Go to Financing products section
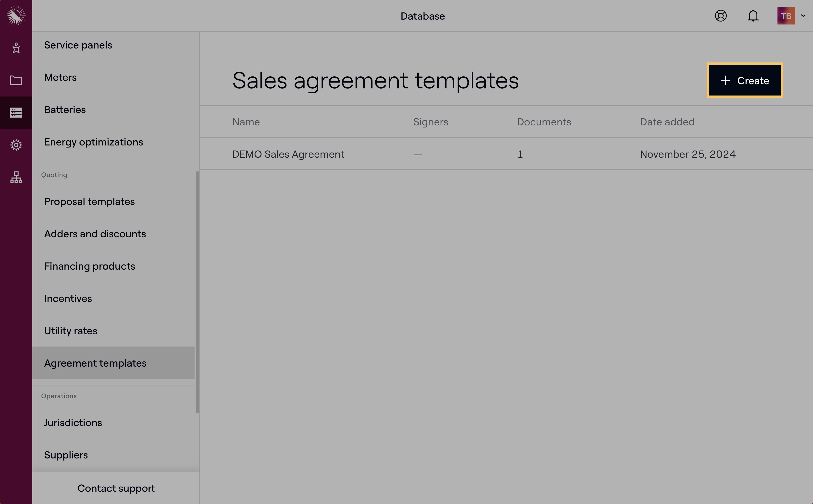 pos(89,266)
